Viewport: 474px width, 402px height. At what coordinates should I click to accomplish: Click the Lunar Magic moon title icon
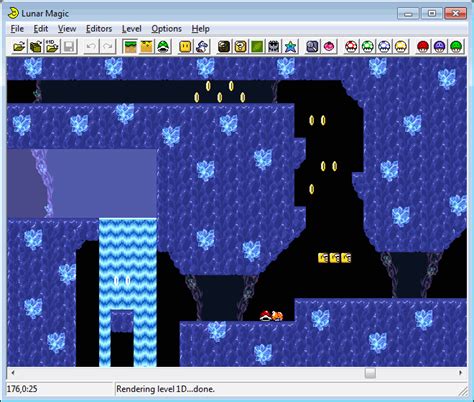[x=13, y=13]
